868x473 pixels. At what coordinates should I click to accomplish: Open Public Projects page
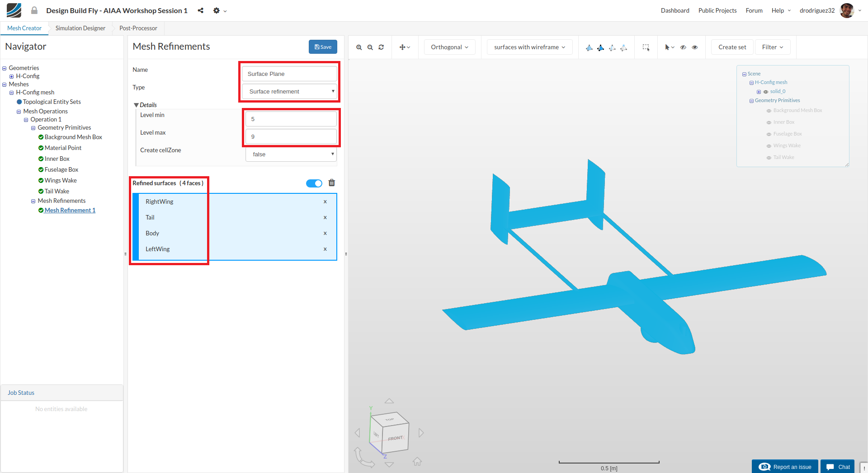click(x=717, y=10)
